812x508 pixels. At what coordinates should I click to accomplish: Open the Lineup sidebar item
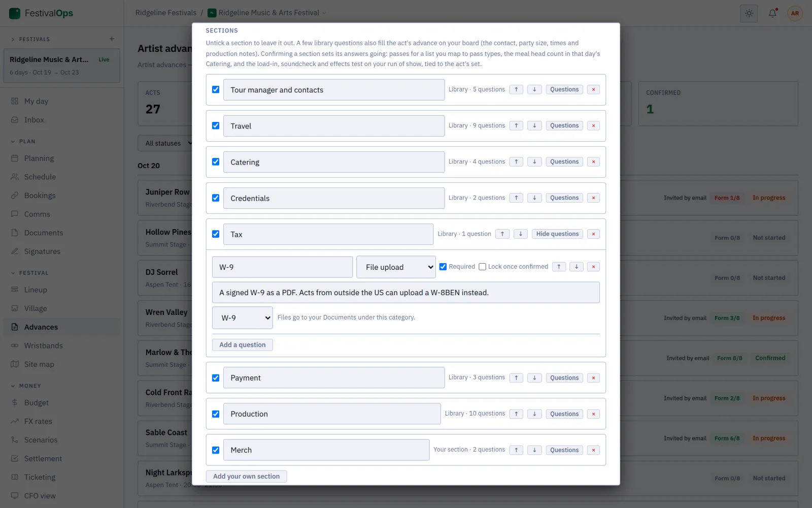pos(62,290)
